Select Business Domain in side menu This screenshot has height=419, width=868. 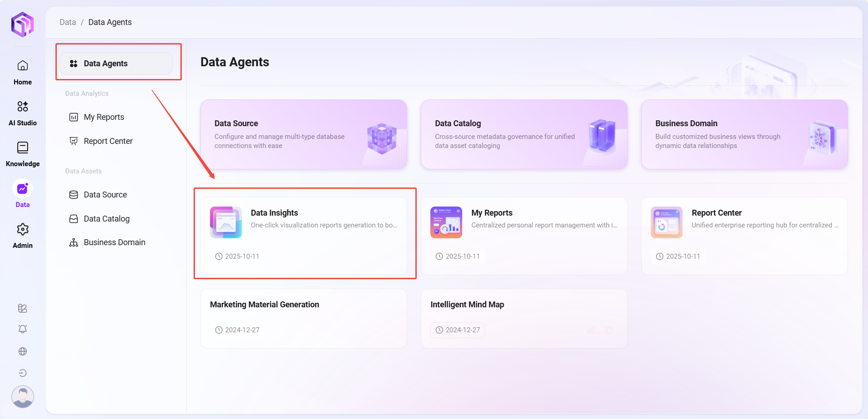[114, 242]
